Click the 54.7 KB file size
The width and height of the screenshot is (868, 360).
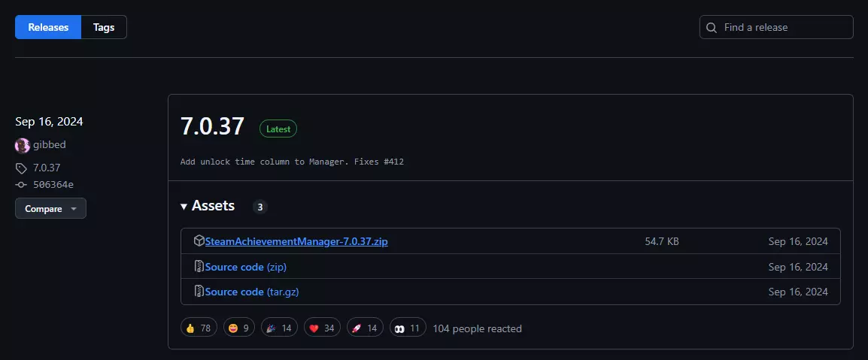pyautogui.click(x=661, y=242)
